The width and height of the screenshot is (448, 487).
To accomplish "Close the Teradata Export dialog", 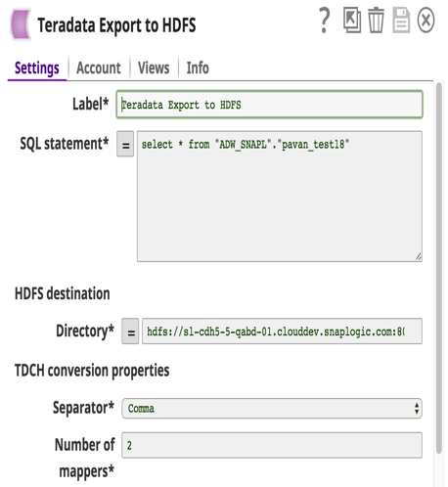I will pyautogui.click(x=426, y=21).
